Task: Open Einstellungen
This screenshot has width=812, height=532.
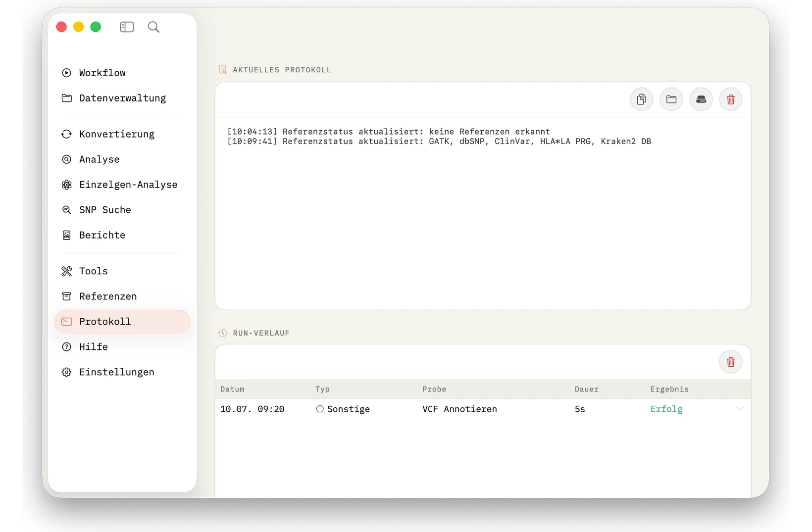Action: [122, 372]
